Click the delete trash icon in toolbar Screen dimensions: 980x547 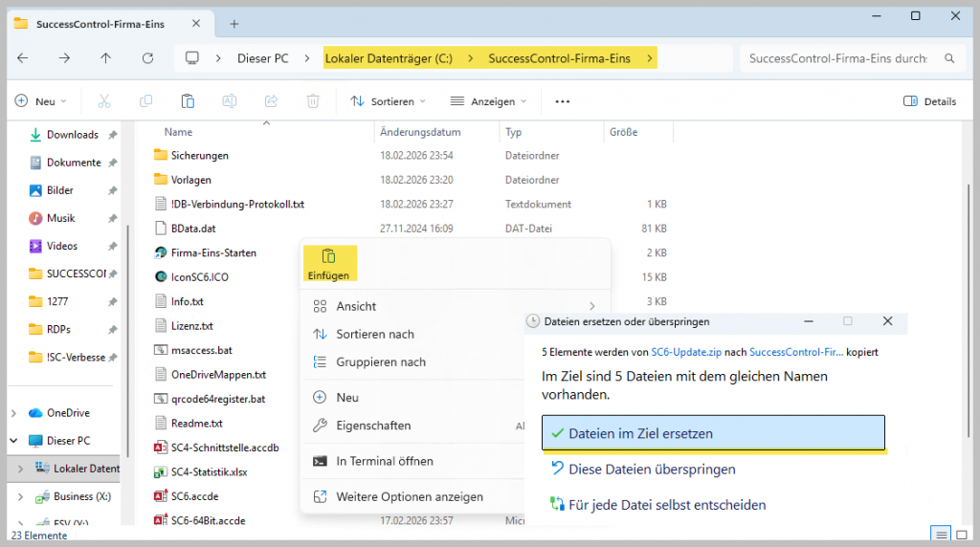312,101
